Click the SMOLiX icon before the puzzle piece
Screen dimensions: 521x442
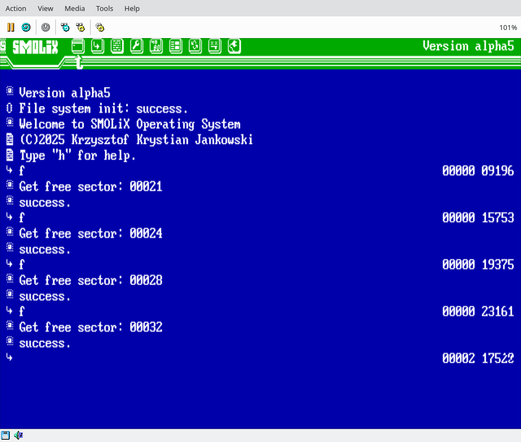[215, 46]
